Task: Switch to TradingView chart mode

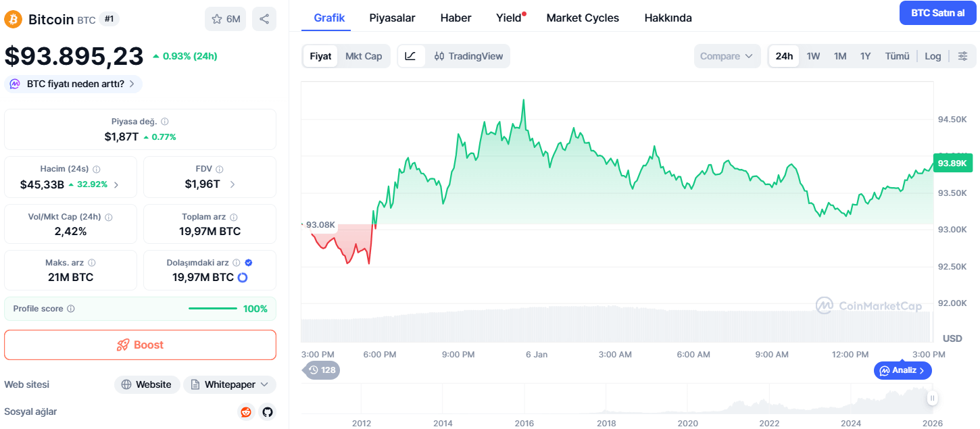Action: point(468,56)
